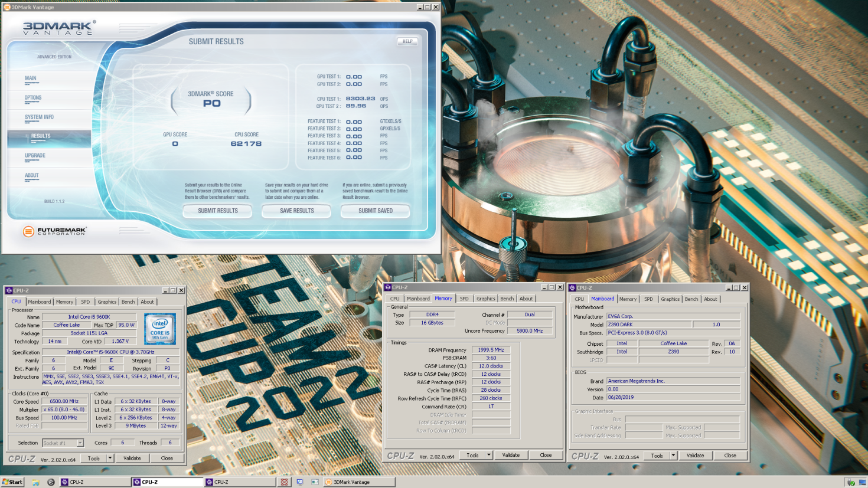Screen dimensions: 868x488
Task: Open About tab in CPU-Z processor window
Action: click(147, 302)
